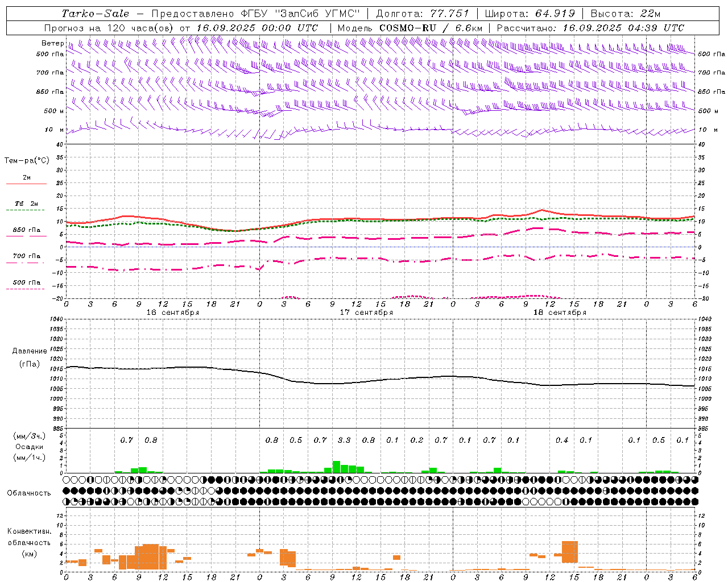Image resolution: width=728 pixels, height=582 pixels.
Task: Click the 'Конвективн.' convective cloud label
Action: click(x=29, y=531)
